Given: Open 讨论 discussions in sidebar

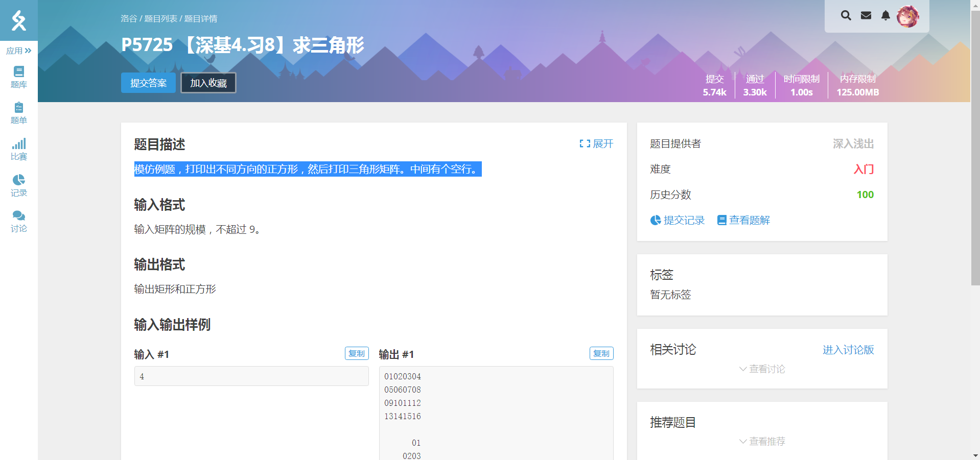Looking at the screenshot, I should 19,221.
